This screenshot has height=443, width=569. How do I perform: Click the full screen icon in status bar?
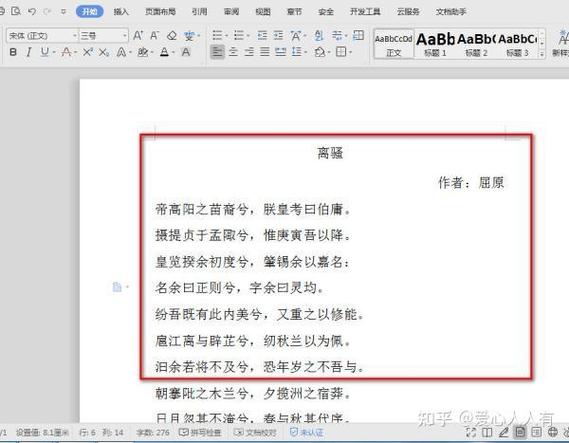coord(471,432)
